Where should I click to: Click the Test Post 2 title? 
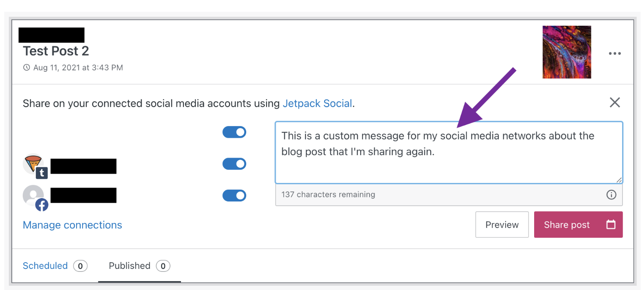[x=56, y=51]
